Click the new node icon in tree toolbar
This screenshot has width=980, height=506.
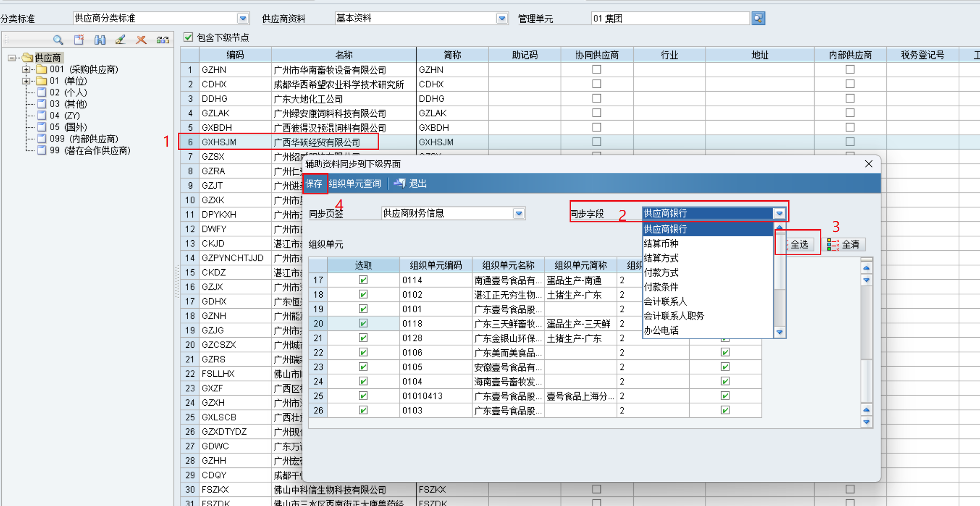point(79,40)
